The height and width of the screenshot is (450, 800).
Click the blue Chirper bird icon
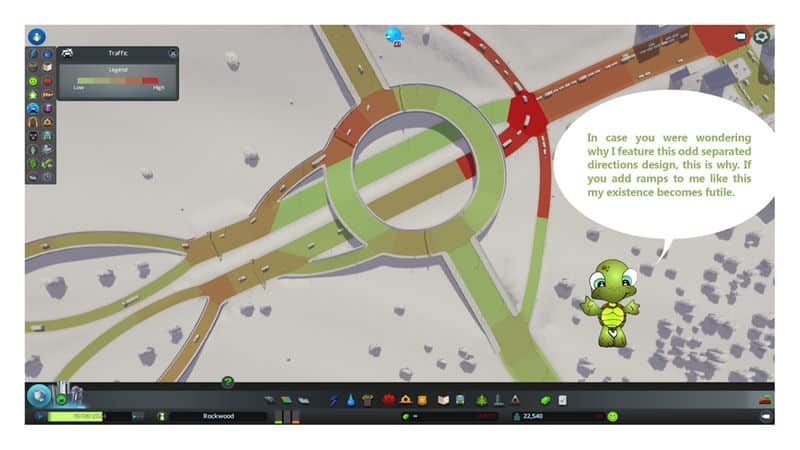[x=394, y=36]
